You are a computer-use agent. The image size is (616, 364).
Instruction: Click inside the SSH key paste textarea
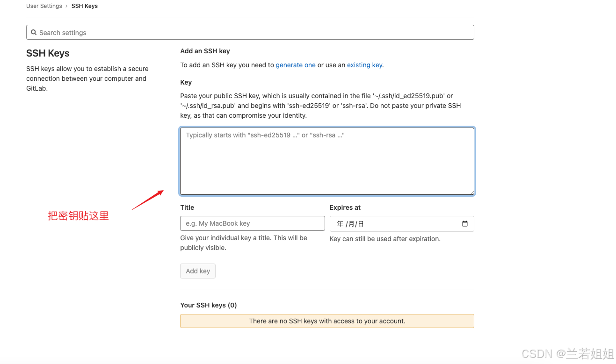click(x=326, y=161)
